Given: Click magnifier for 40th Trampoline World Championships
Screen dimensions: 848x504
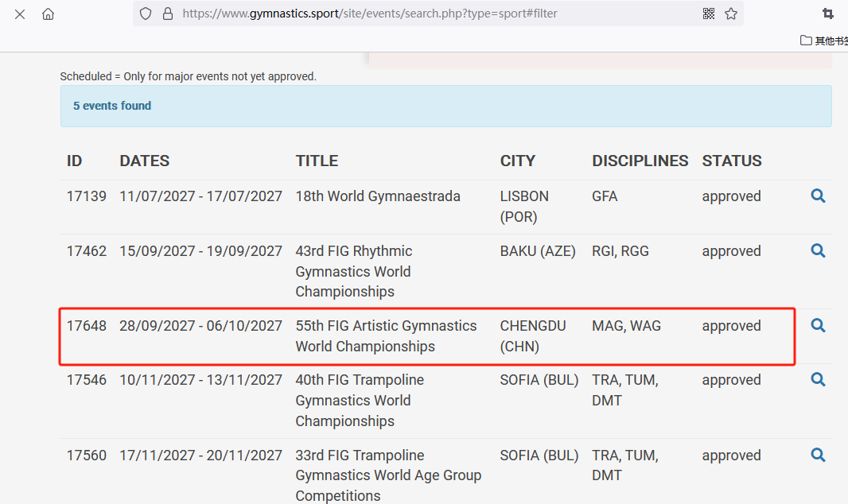Looking at the screenshot, I should pyautogui.click(x=818, y=380).
